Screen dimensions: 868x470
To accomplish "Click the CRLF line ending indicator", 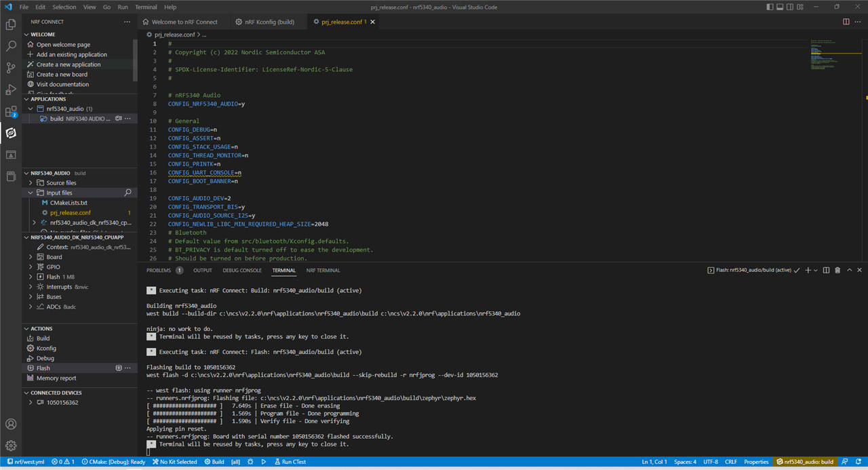I will tap(730, 462).
